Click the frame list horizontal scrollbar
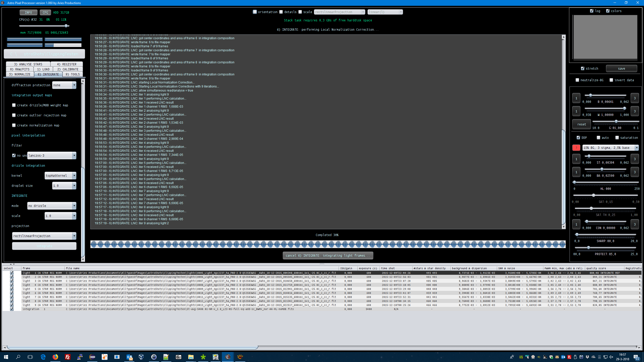The height and width of the screenshot is (362, 644). click(133, 347)
